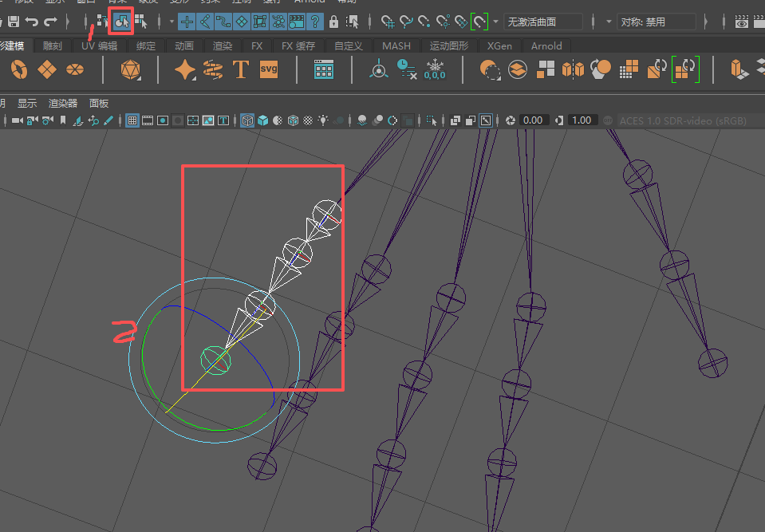Image resolution: width=765 pixels, height=532 pixels.
Task: Toggle viewport grid display icon
Action: coord(132,120)
